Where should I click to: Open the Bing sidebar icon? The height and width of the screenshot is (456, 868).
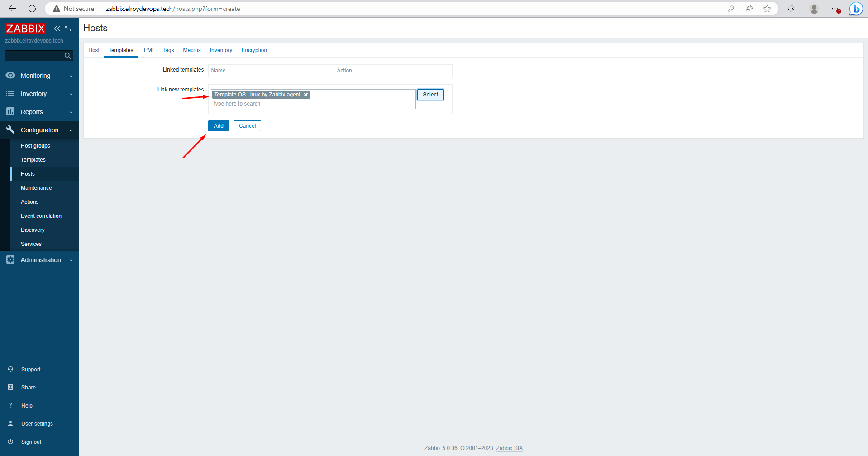pos(856,9)
